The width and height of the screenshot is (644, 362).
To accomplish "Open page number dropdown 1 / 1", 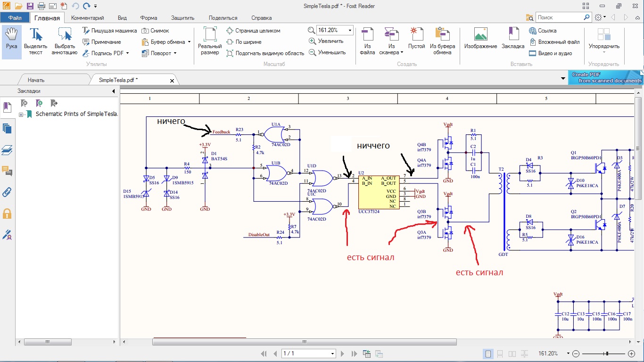I will tap(333, 354).
